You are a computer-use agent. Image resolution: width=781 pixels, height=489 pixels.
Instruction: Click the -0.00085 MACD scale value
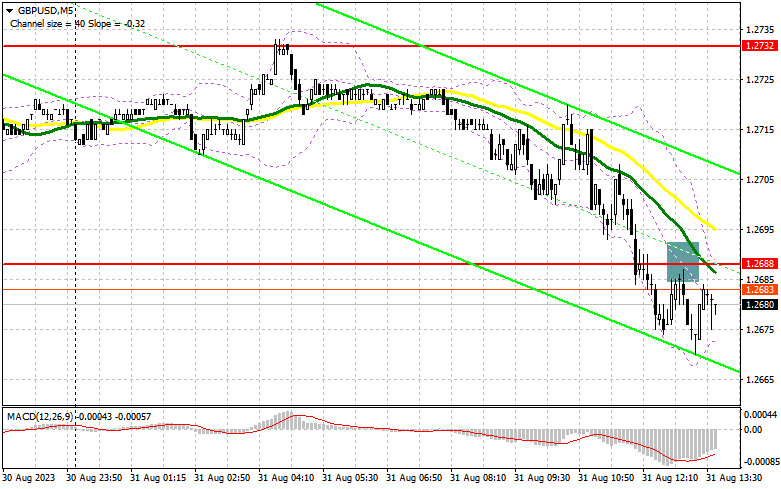point(760,462)
